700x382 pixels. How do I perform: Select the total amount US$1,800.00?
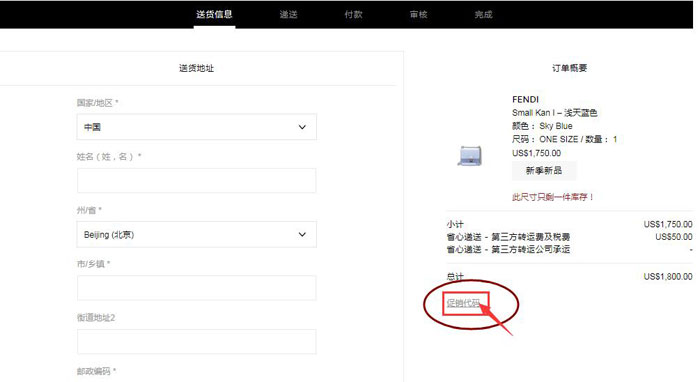668,277
